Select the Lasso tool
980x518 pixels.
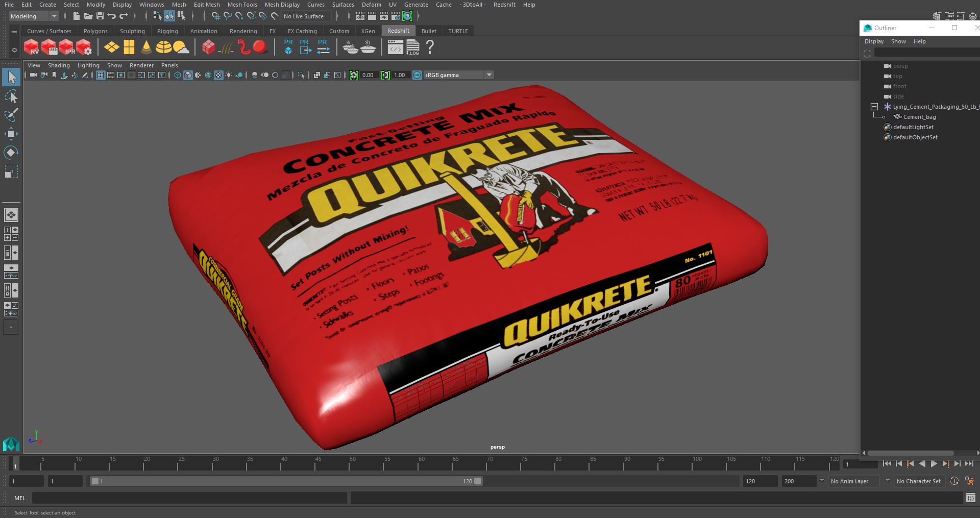pos(11,96)
